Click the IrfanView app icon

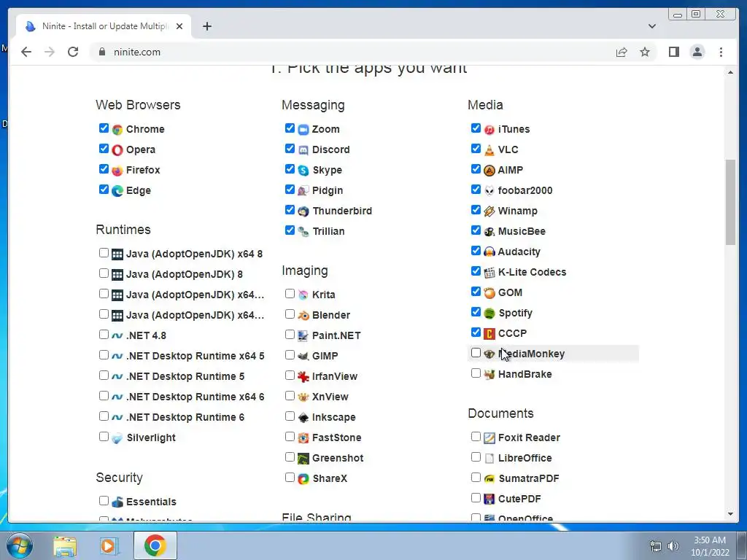pyautogui.click(x=303, y=377)
